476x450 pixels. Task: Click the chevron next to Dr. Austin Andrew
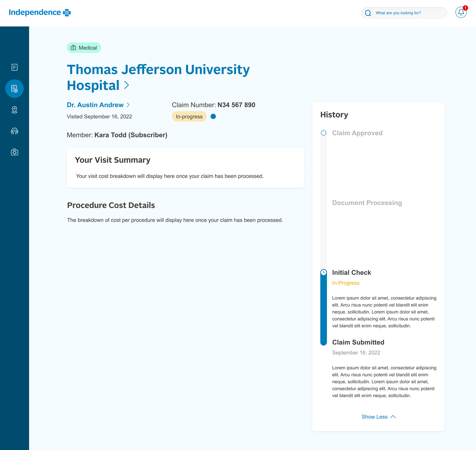128,105
